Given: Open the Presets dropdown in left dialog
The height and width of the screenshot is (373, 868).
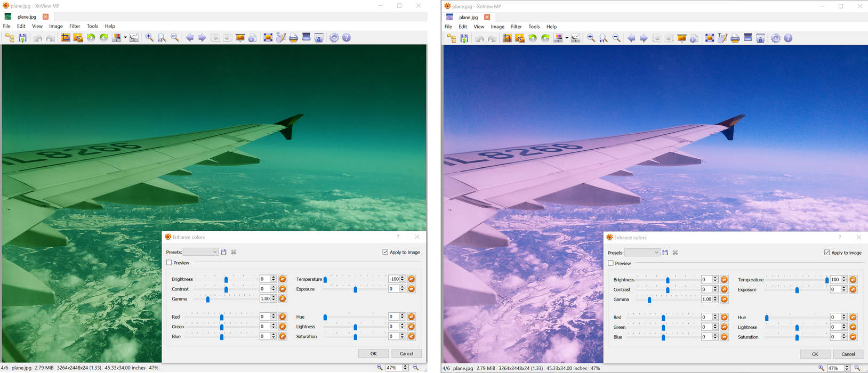Looking at the screenshot, I should click(200, 252).
